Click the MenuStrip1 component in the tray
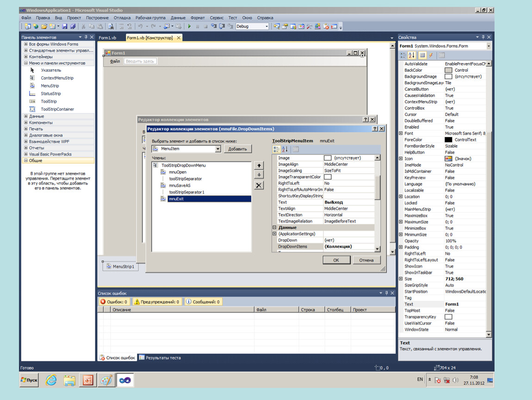Screen dimensions: 532x400 [x=120, y=267]
